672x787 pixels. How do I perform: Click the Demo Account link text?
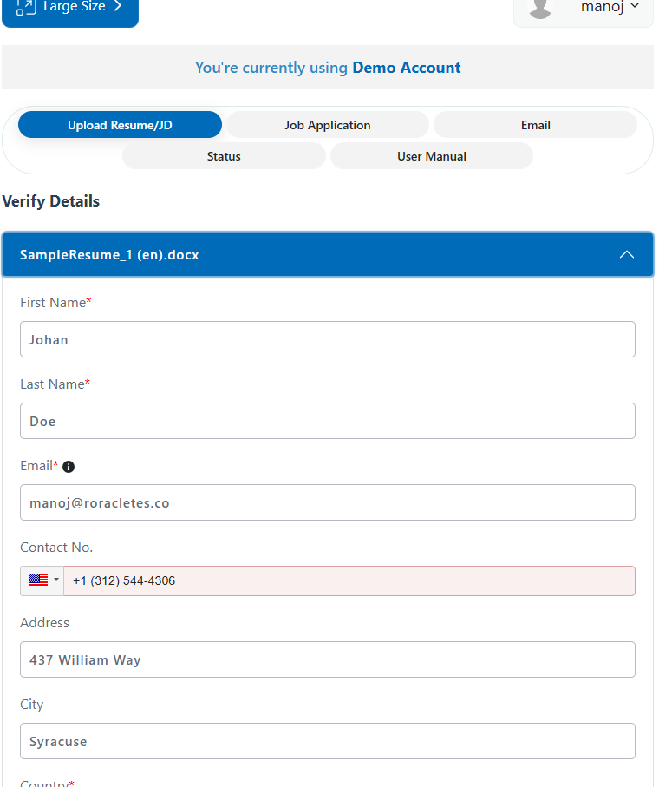pos(406,68)
